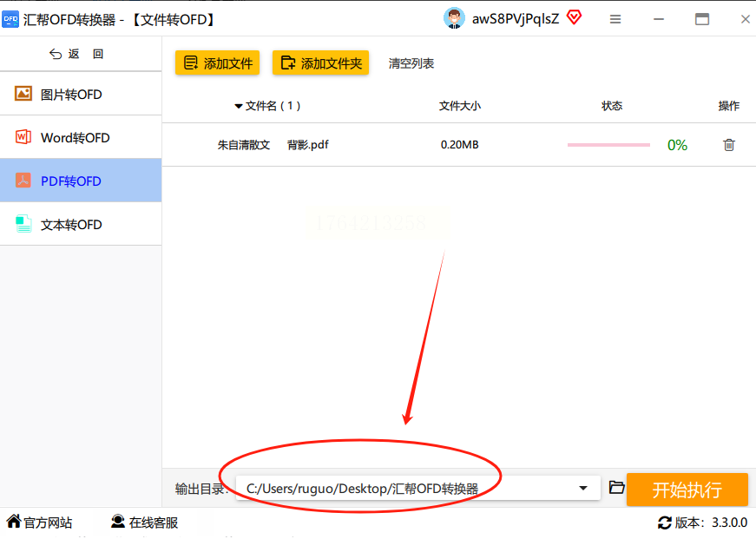Viewport: 756px width, 539px height.
Task: Delete the pdf file with trash icon
Action: tap(729, 145)
